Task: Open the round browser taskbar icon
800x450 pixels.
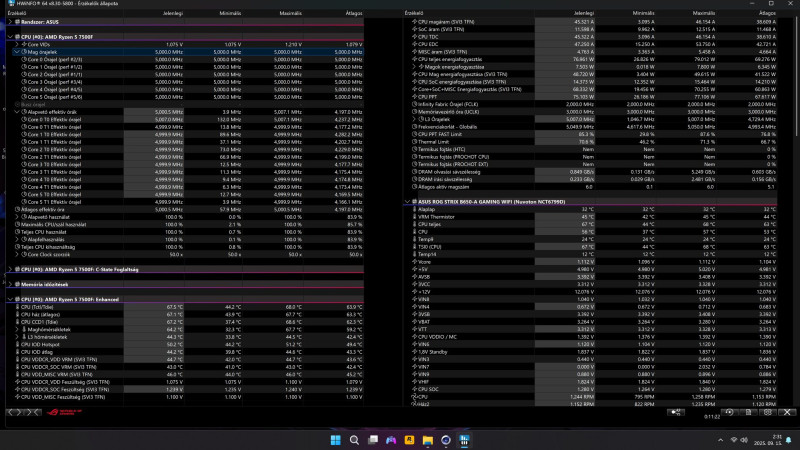Action: pyautogui.click(x=446, y=440)
